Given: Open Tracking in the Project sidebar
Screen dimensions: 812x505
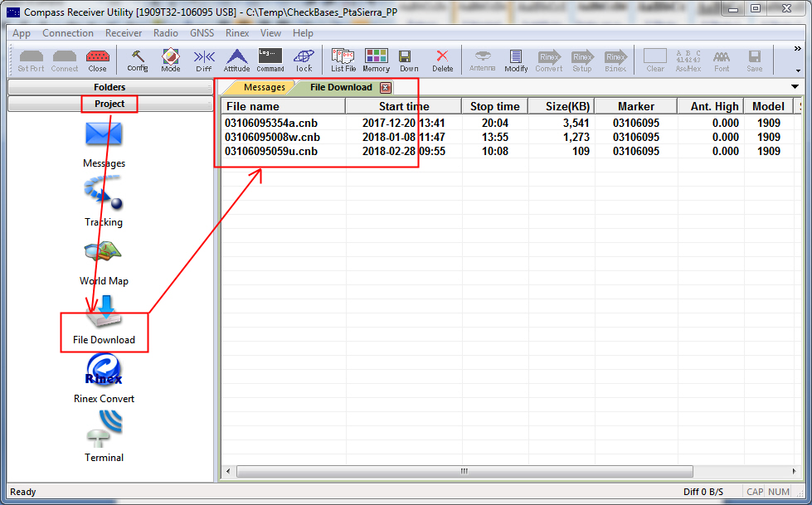Looking at the screenshot, I should click(104, 202).
